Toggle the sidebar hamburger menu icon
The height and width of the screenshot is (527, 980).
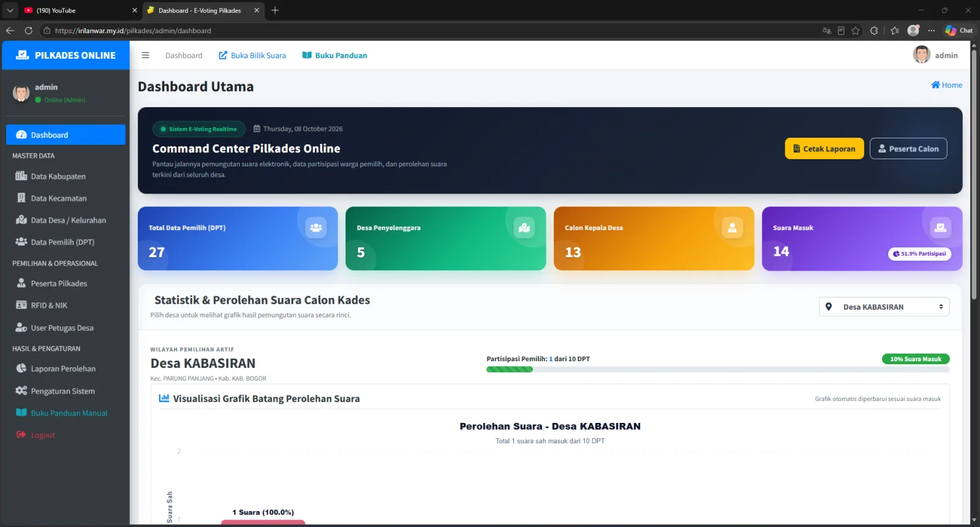point(145,55)
